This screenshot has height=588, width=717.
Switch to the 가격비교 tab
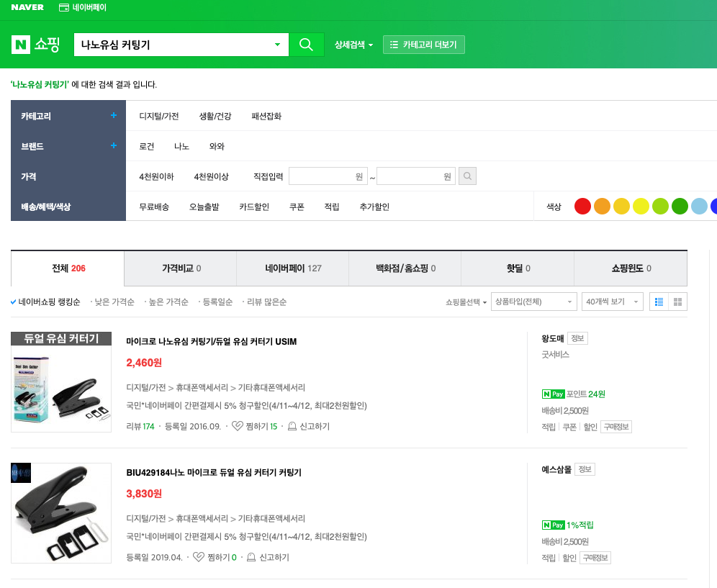click(181, 268)
